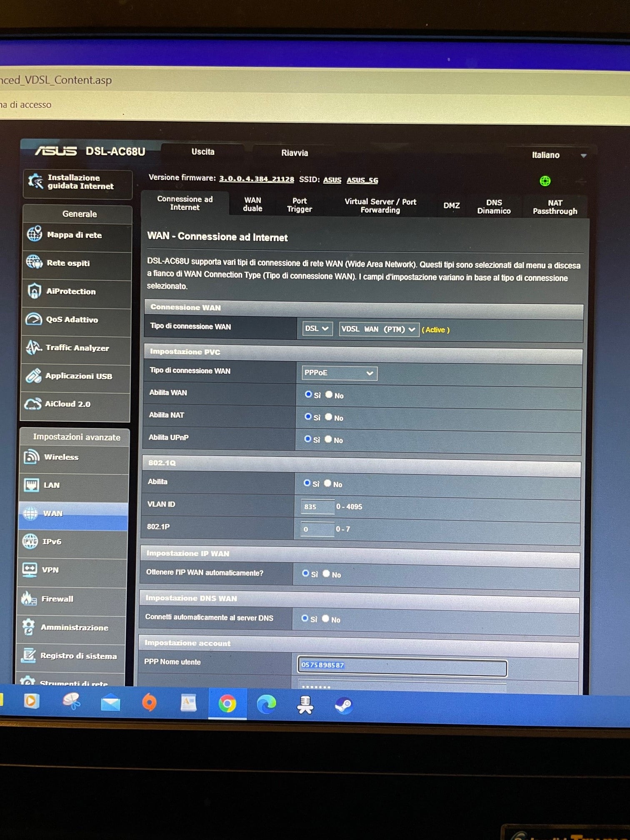Click the ASUS_5G SSID link
630x840 pixels.
click(362, 180)
